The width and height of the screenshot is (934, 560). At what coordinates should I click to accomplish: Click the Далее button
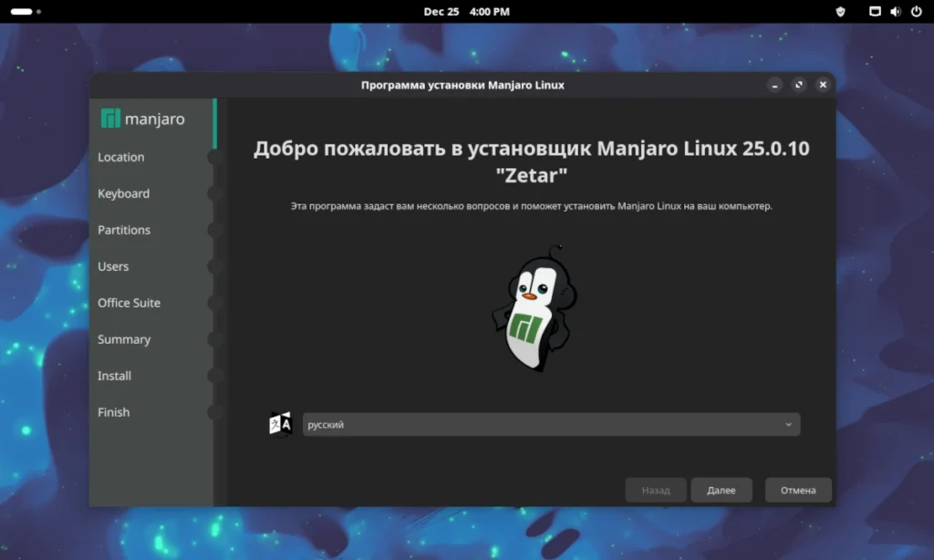pyautogui.click(x=721, y=490)
